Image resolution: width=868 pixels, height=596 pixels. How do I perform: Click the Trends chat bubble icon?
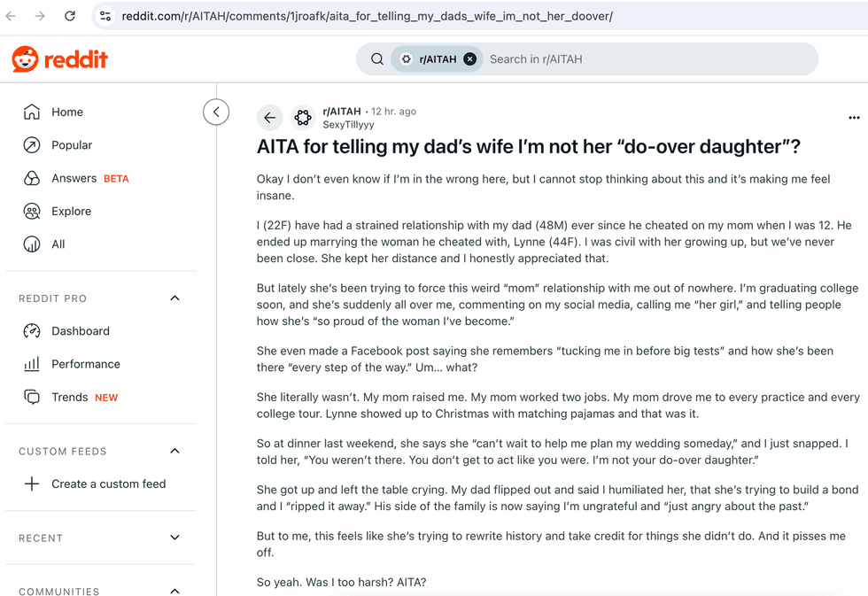(x=32, y=398)
